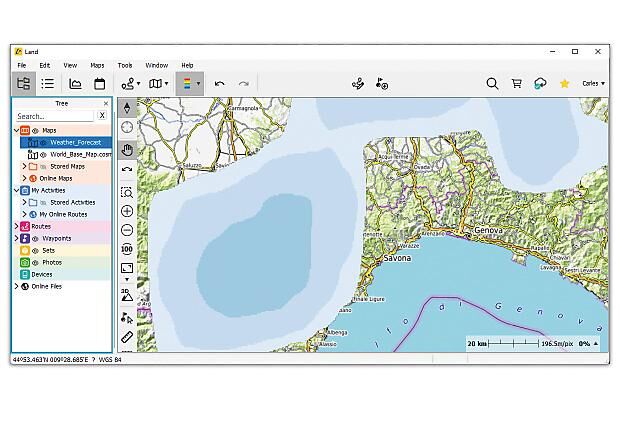Open the Maps menu
The width and height of the screenshot is (620, 425).
tap(97, 65)
